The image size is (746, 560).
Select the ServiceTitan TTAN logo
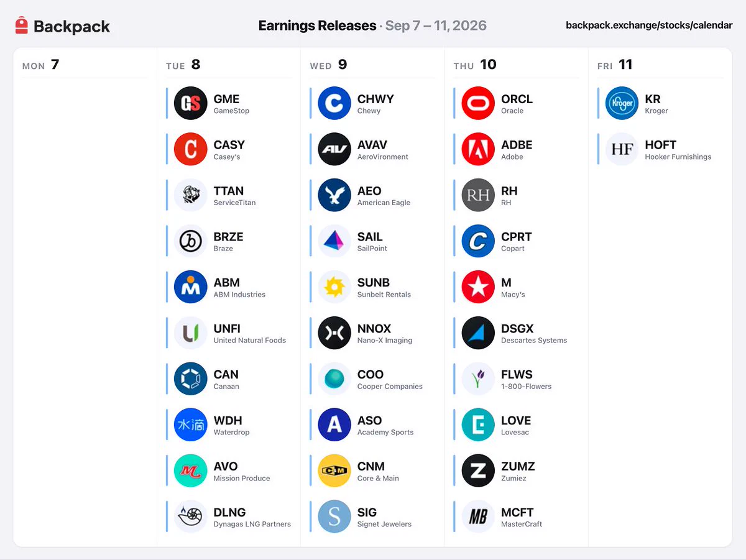click(190, 195)
